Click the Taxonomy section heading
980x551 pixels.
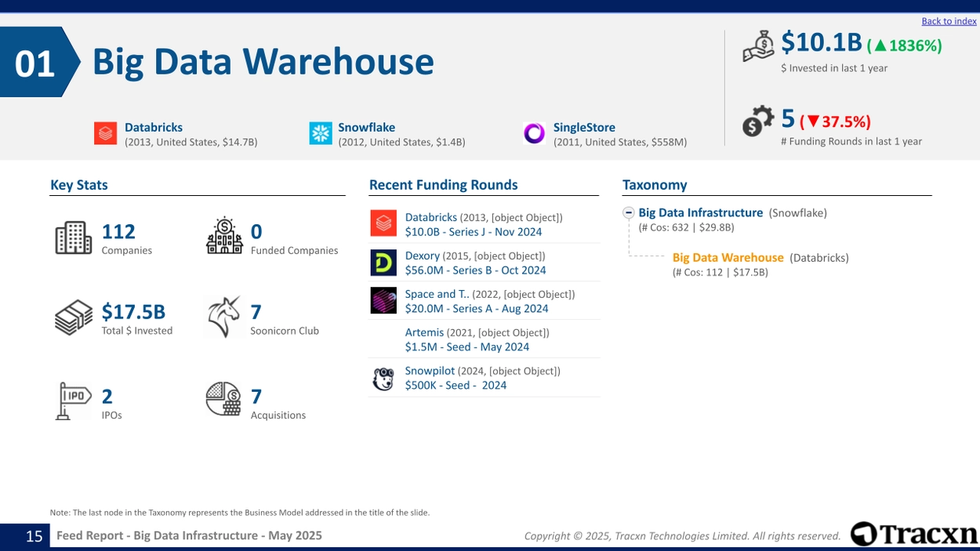(x=655, y=185)
